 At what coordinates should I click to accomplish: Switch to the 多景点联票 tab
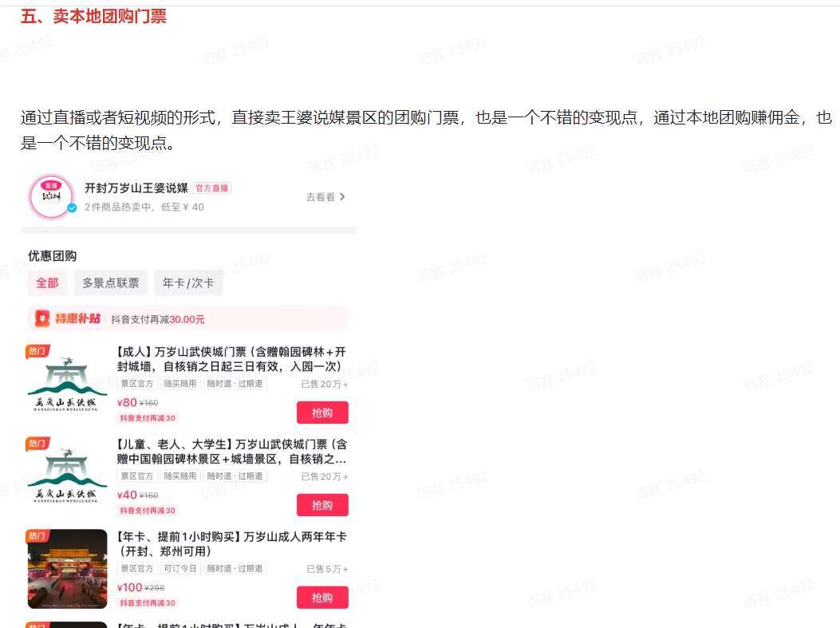(x=111, y=283)
